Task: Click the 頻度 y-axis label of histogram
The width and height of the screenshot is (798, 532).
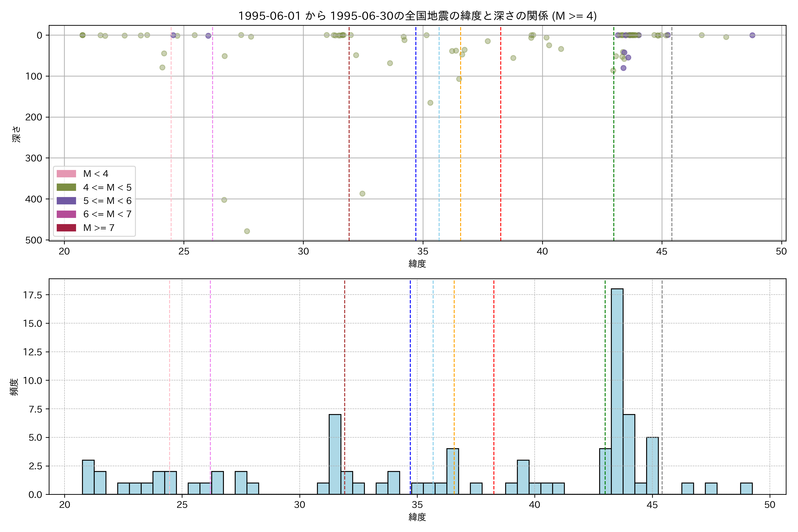Action: 14,387
